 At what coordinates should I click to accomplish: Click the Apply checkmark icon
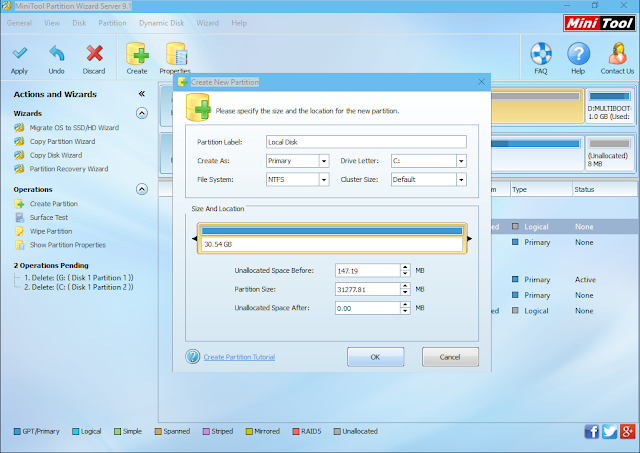pyautogui.click(x=19, y=53)
